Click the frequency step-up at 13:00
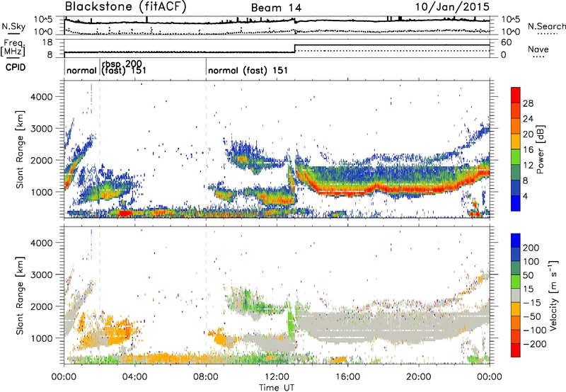566x392 pixels. pos(295,49)
